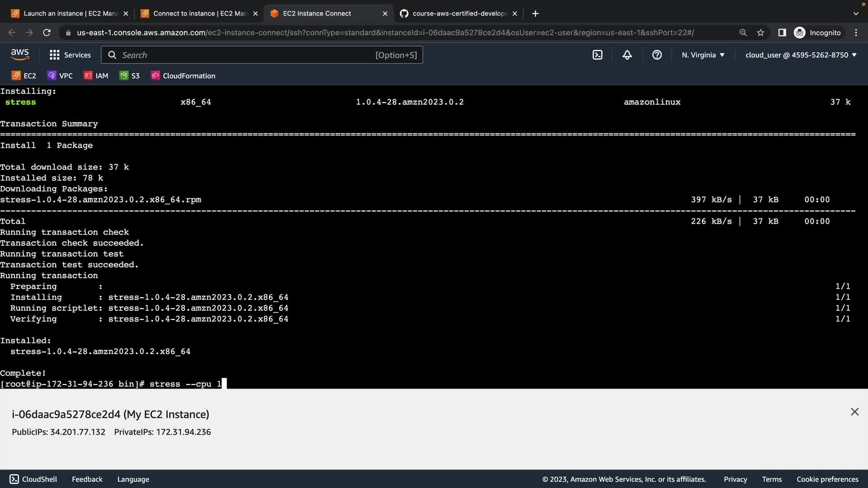This screenshot has width=868, height=488.
Task: Open the EC2 shortcut in favorites bar
Action: pos(24,75)
